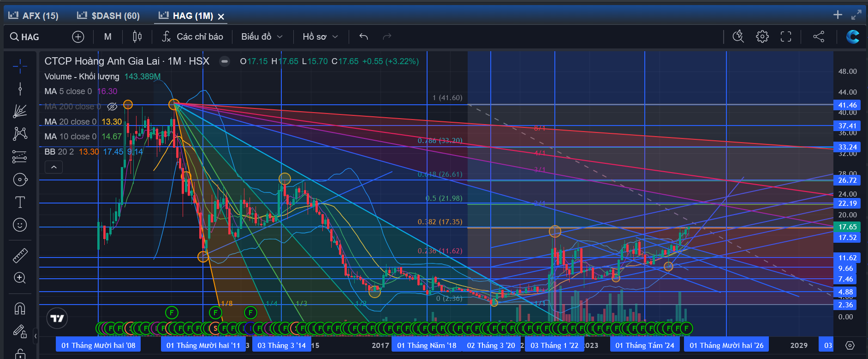Open the quick search lightning icon
The image size is (868, 359).
coord(738,36)
